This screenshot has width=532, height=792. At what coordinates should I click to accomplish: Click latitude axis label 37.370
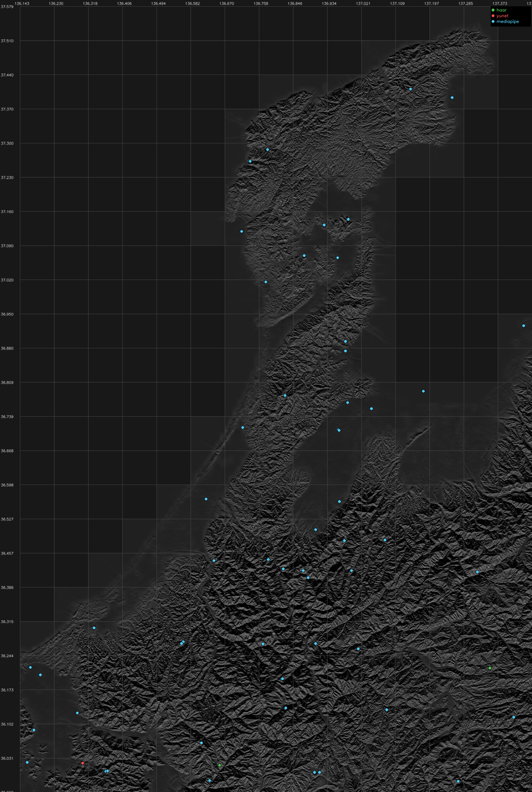[7, 109]
